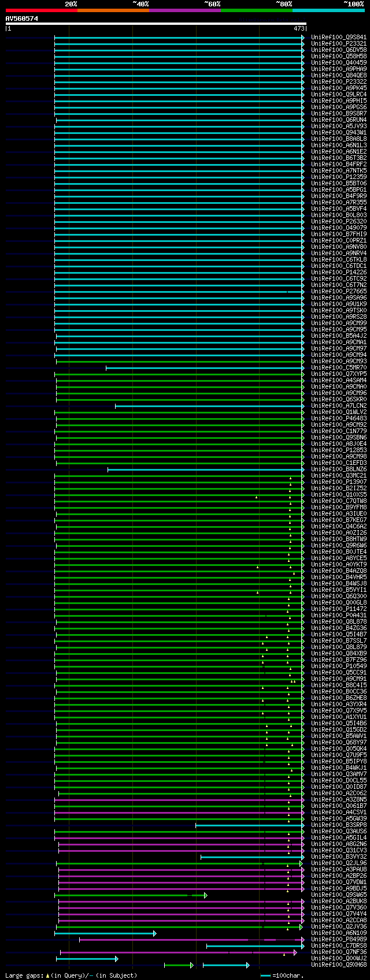Screen dimensions: 370x980
Task: Click UniRef100_C6TKL8 label
Action: click(339, 259)
